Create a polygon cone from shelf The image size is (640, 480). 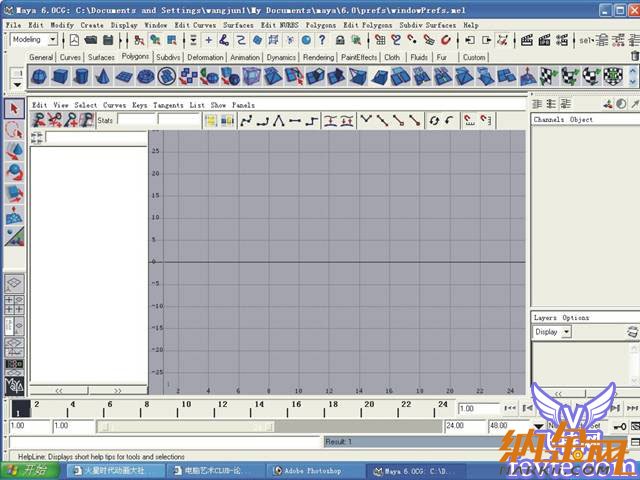(103, 76)
